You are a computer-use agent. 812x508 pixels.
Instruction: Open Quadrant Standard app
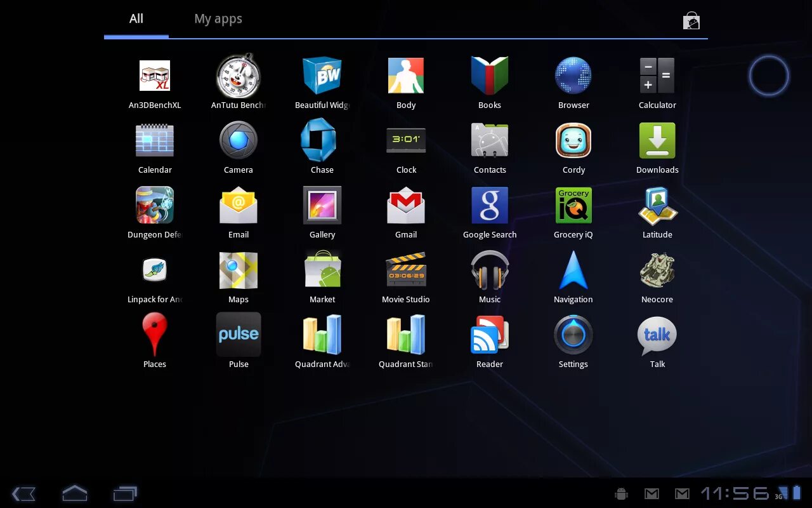[x=406, y=335]
